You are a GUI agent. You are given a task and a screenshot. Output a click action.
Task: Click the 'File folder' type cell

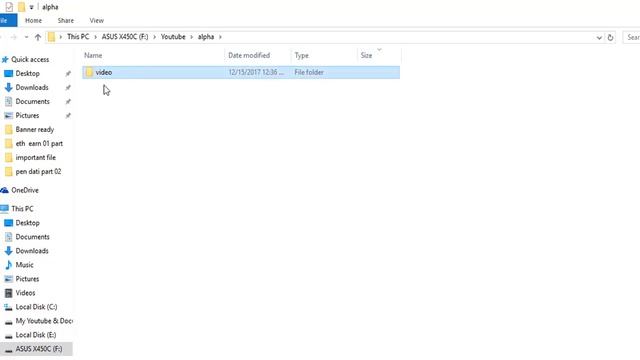coord(309,72)
